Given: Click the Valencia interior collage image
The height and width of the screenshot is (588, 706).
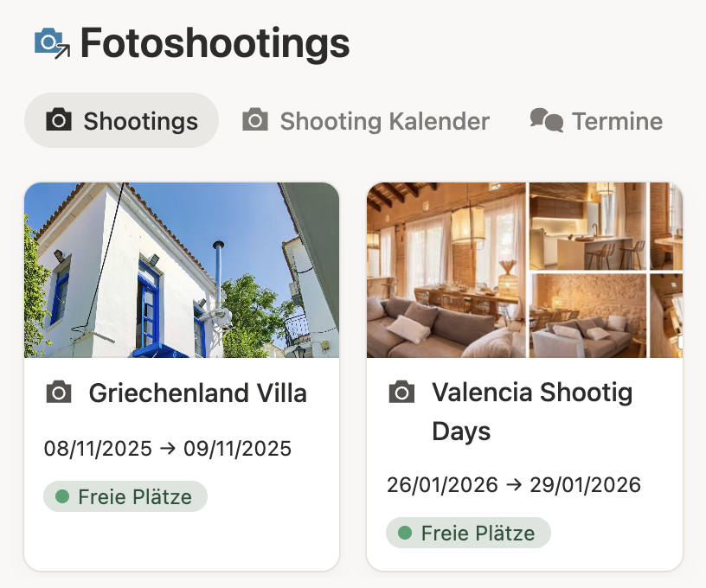Looking at the screenshot, I should tap(524, 270).
